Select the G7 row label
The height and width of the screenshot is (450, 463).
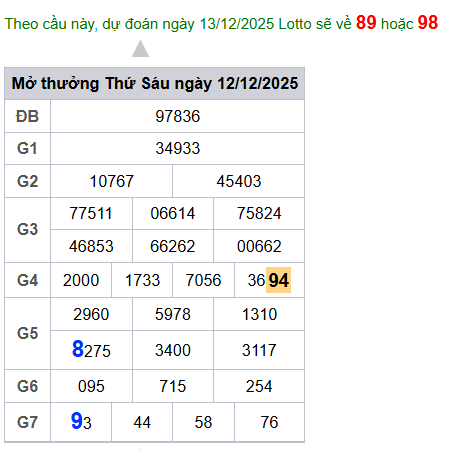tap(27, 422)
